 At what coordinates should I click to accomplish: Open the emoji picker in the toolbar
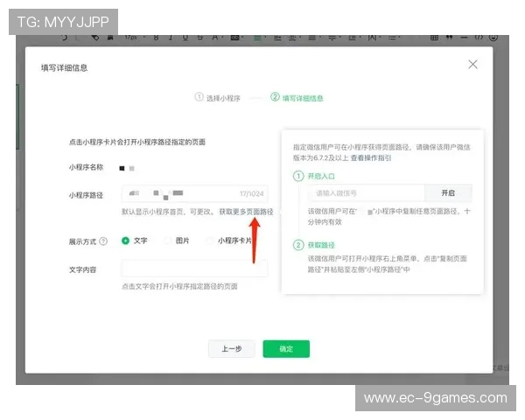tap(493, 38)
